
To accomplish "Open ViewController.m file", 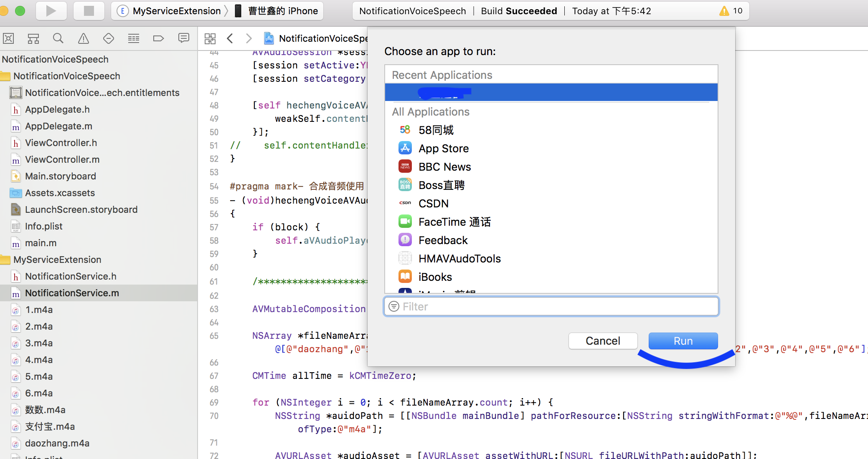I will (62, 159).
